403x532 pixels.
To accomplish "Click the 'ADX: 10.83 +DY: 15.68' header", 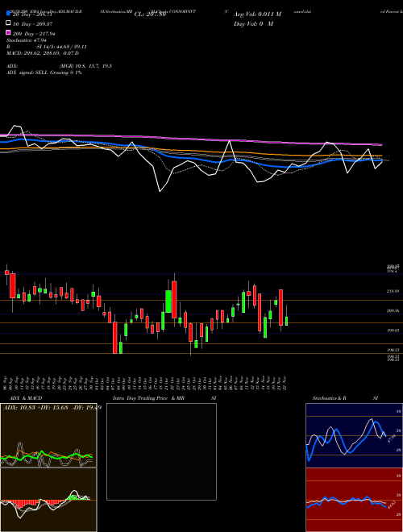I will (52, 408).
